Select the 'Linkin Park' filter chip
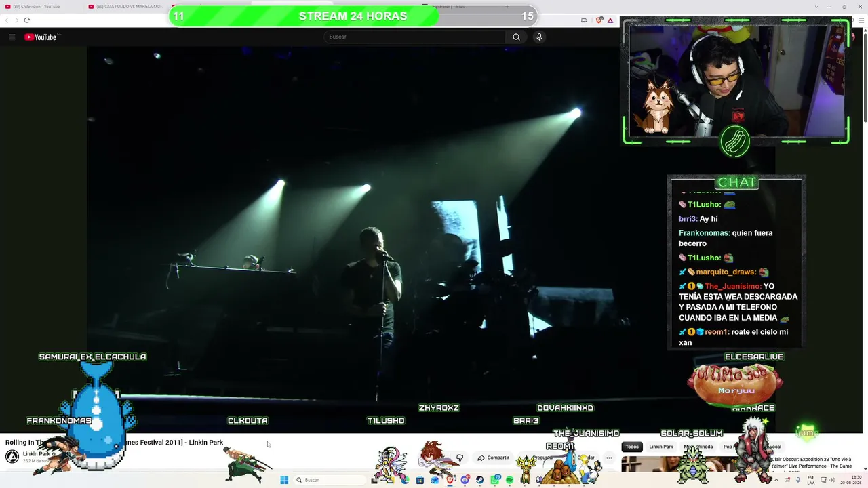Image resolution: width=868 pixels, height=488 pixels. (661, 447)
